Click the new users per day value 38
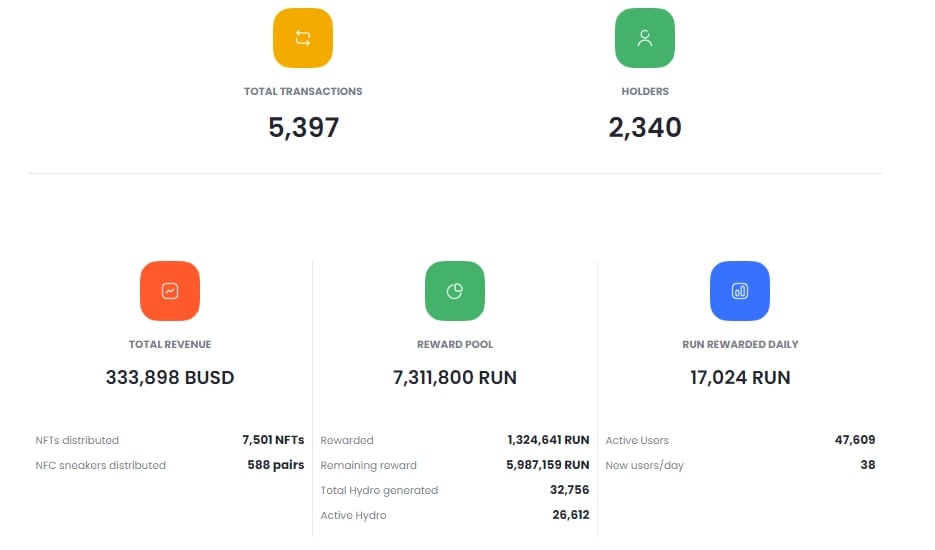935x550 pixels. pos(868,465)
